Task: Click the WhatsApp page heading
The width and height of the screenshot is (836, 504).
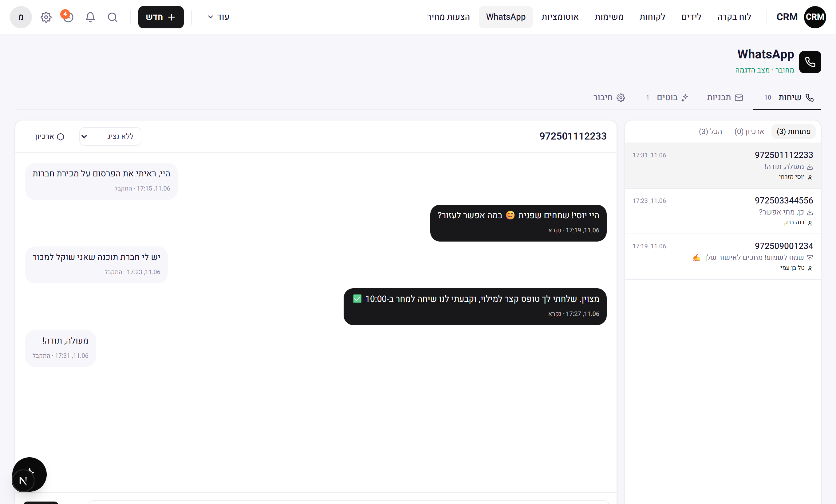Action: coord(765,54)
